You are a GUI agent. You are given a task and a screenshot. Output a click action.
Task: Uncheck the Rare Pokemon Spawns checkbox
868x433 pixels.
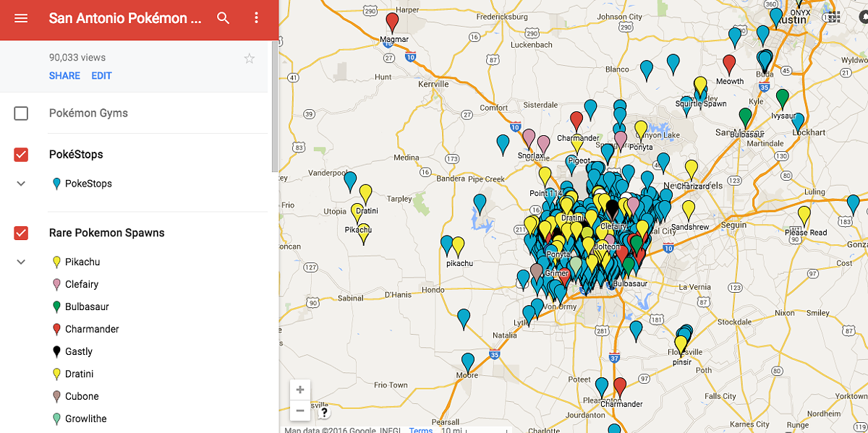click(21, 233)
